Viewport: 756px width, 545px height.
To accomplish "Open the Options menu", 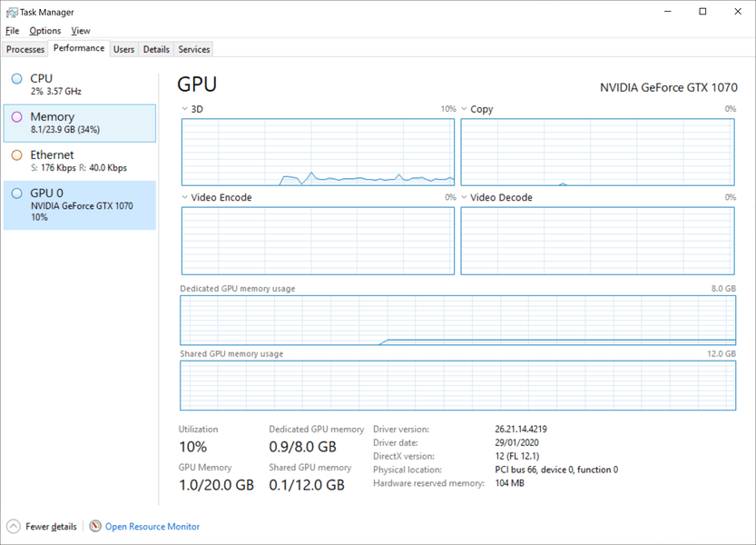I will pos(44,31).
